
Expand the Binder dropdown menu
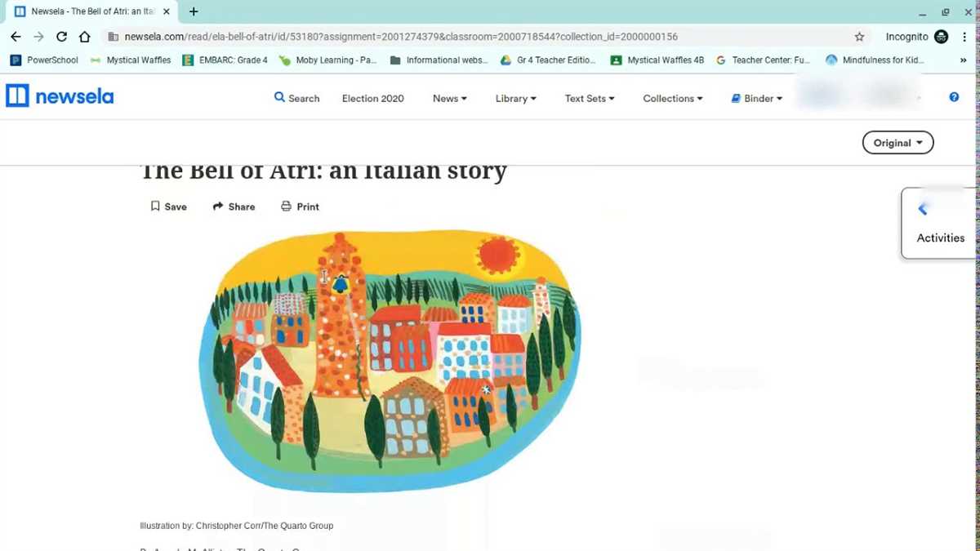tap(757, 98)
